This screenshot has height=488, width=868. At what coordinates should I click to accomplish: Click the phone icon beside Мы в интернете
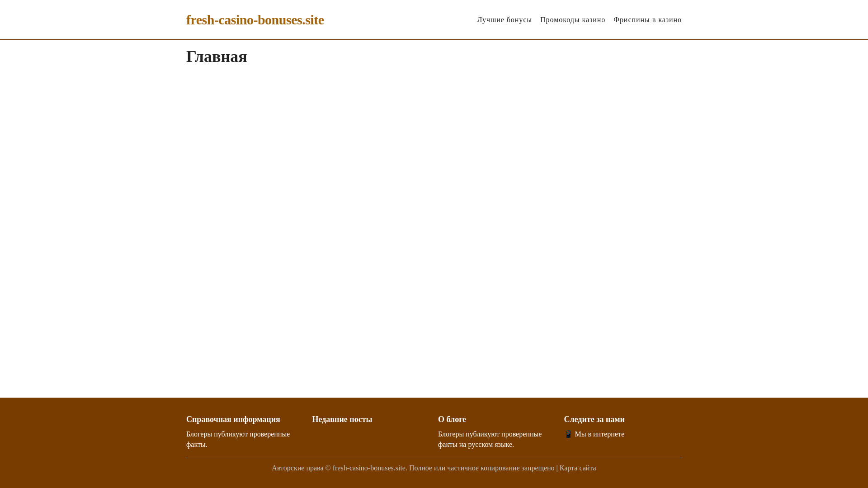pos(568,434)
